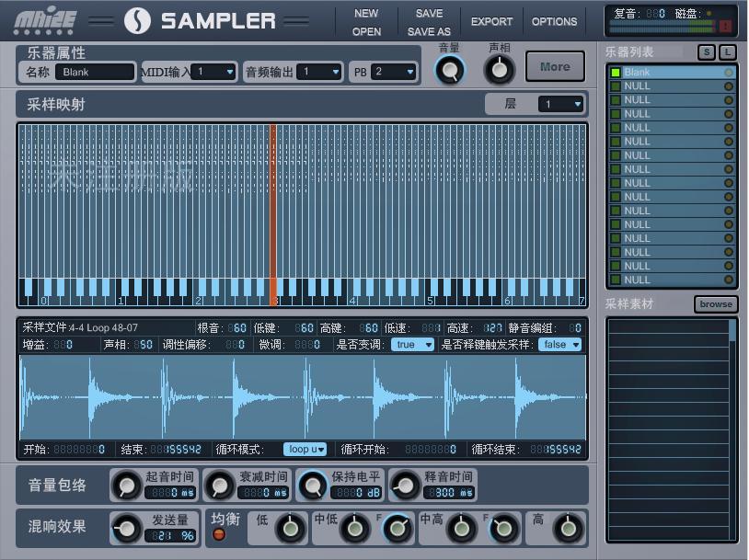Click the 衰减时间 decay knob
Screen dimensions: 749x560
point(220,486)
